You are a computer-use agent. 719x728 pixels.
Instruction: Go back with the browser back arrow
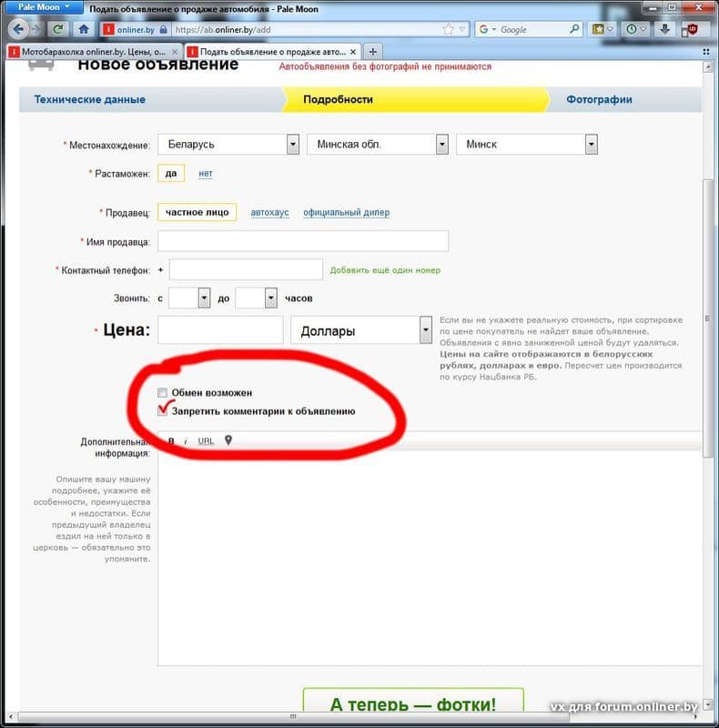pyautogui.click(x=17, y=30)
